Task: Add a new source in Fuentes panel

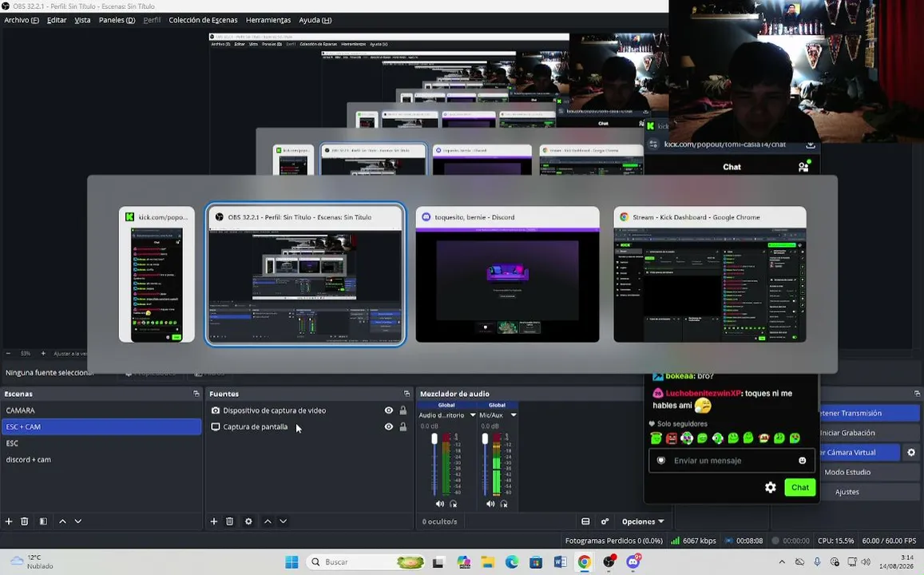Action: tap(214, 521)
